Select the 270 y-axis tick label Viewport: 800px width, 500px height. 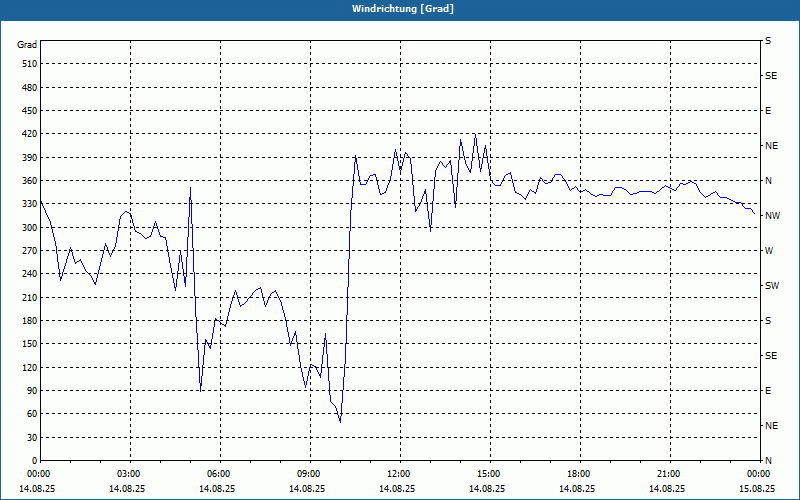pyautogui.click(x=30, y=251)
